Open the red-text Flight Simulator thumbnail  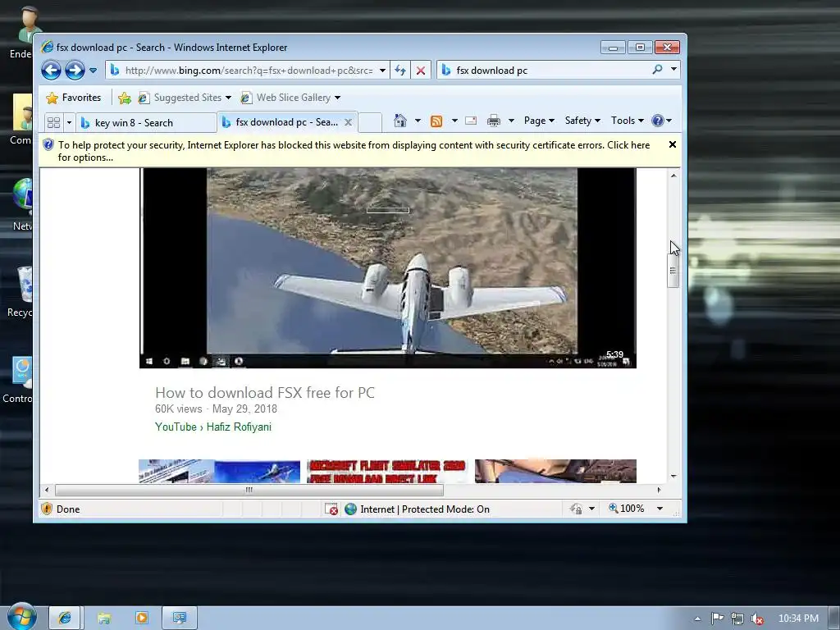coord(387,471)
